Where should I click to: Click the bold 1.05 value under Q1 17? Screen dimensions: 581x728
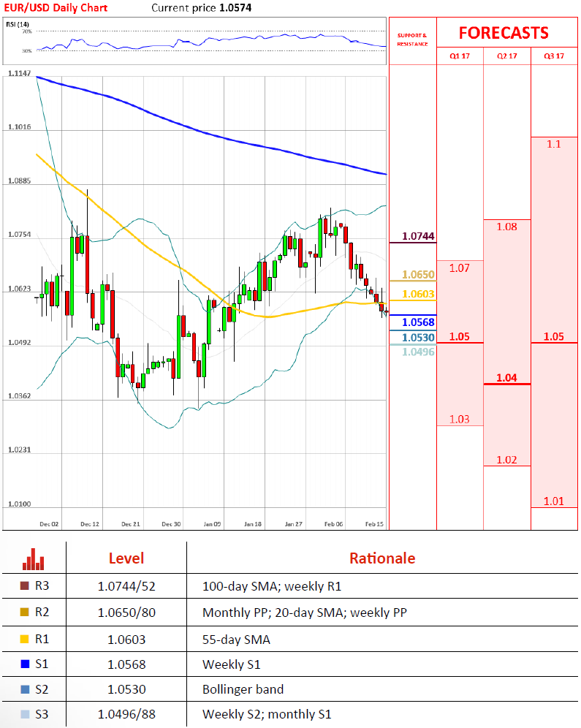tap(460, 337)
